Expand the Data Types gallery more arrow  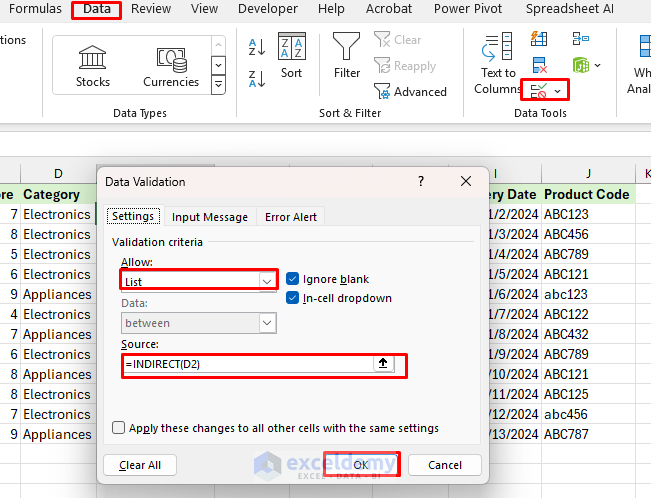[x=218, y=85]
